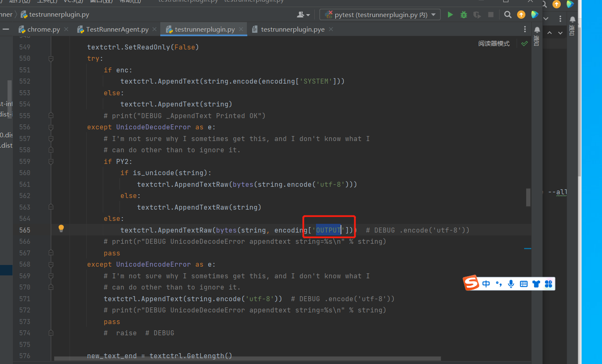Image resolution: width=602 pixels, height=364 pixels.
Task: Click the microphone voice input on Sogou bar
Action: 511,284
